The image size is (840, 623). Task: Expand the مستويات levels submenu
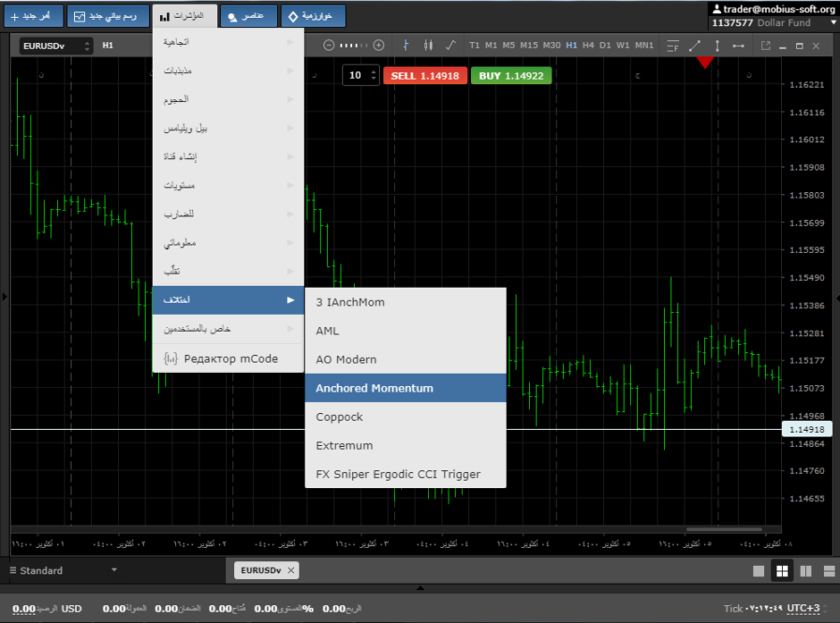pos(228,185)
